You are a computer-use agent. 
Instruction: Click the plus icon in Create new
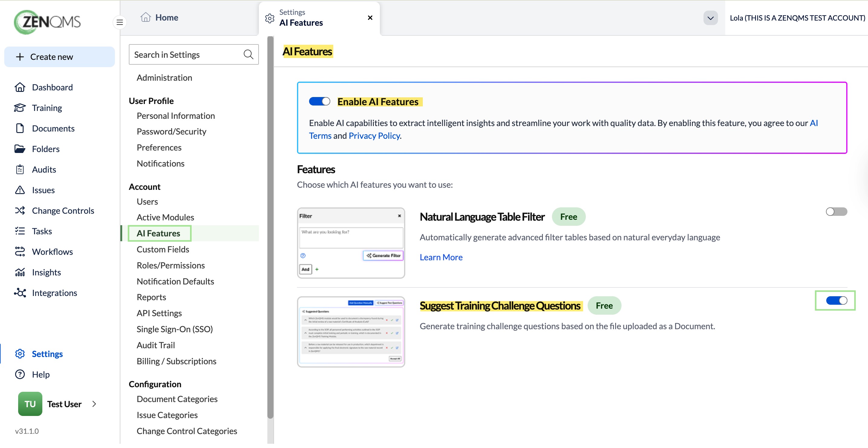[20, 57]
